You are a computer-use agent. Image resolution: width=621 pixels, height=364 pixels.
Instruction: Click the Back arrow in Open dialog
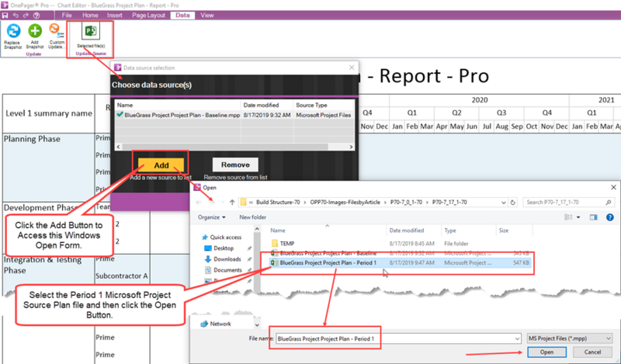pyautogui.click(x=199, y=203)
